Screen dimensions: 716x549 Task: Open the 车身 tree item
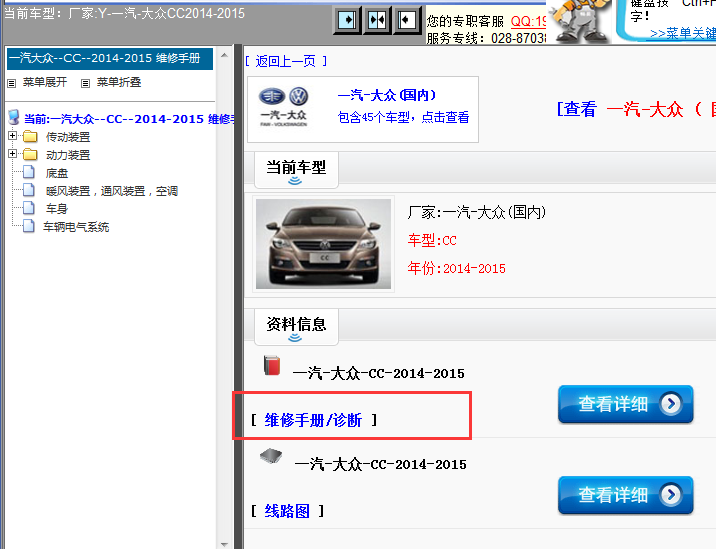coord(57,209)
